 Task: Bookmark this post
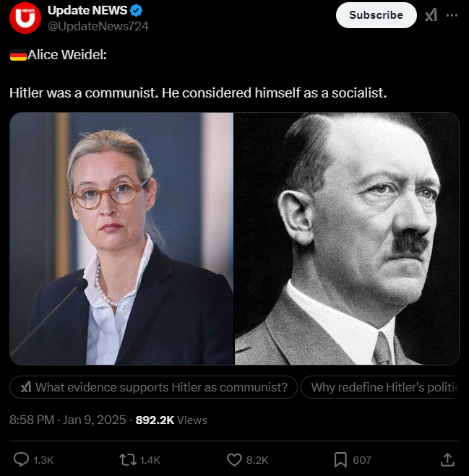[x=340, y=459]
